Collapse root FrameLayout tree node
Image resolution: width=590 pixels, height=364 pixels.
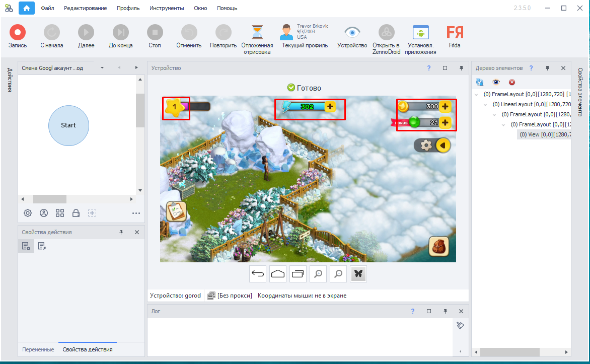[x=477, y=95]
